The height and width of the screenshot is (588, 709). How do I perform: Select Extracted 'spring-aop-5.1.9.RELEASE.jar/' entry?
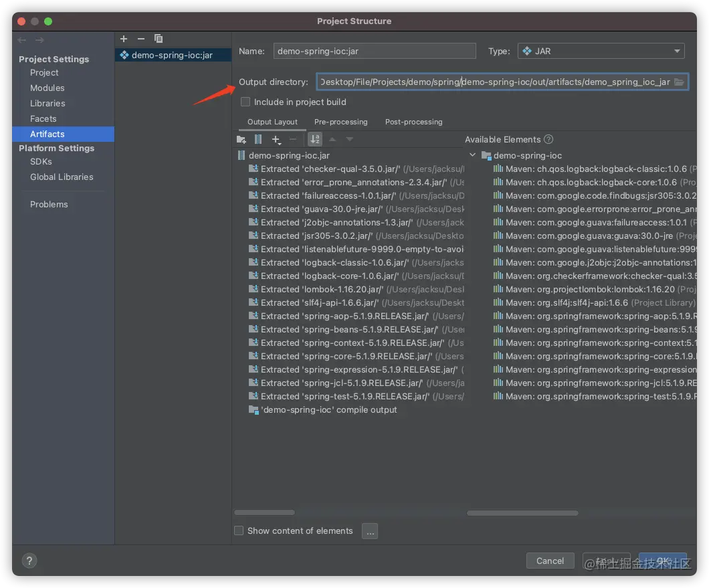pyautogui.click(x=357, y=316)
